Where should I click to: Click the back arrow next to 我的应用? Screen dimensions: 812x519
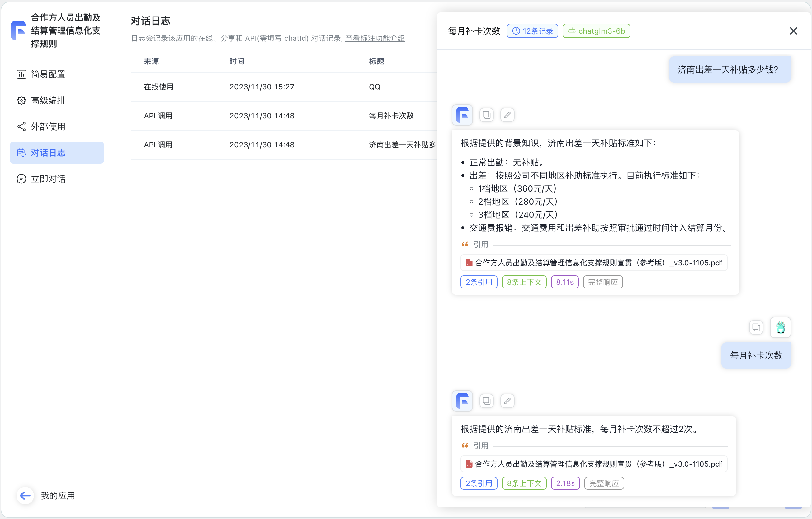(x=25, y=495)
